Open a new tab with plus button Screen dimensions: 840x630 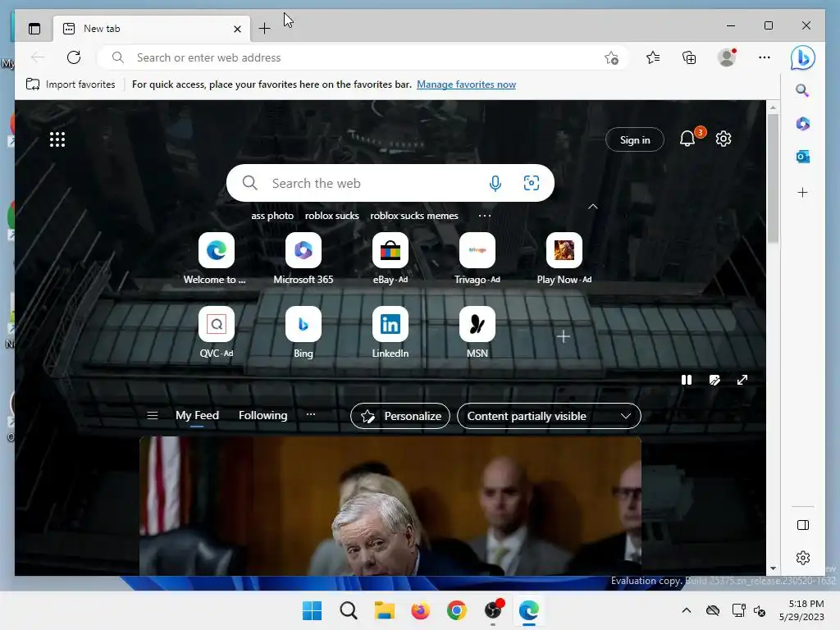coord(264,29)
